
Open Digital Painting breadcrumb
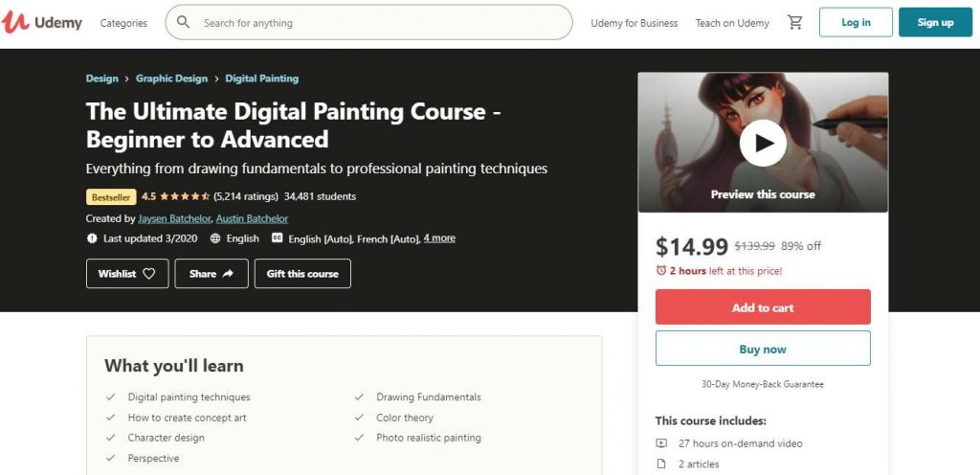(x=262, y=79)
